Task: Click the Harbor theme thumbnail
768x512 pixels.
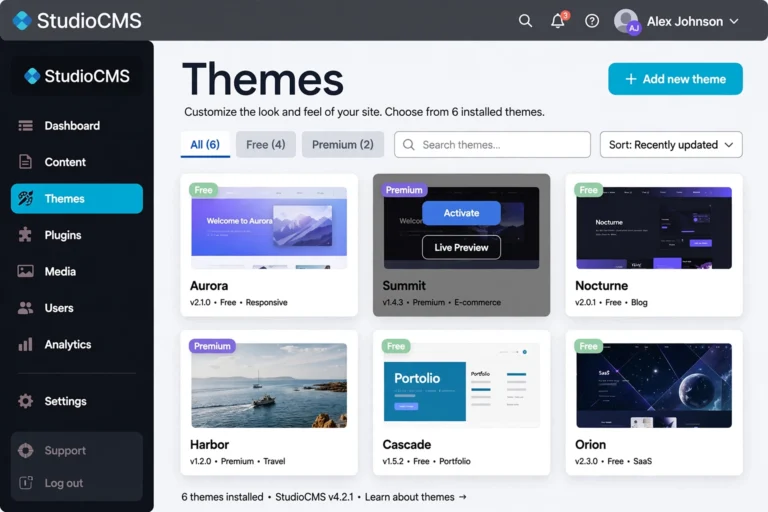Action: pyautogui.click(x=269, y=386)
